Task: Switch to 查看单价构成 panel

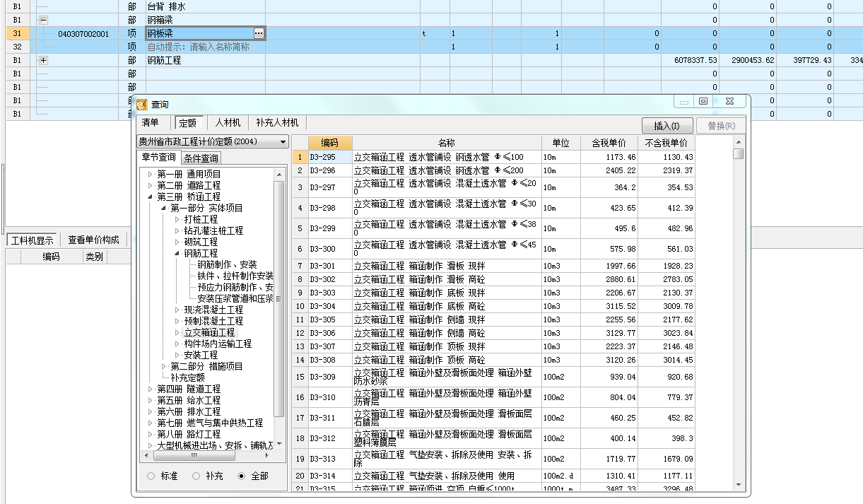Action: (x=93, y=240)
